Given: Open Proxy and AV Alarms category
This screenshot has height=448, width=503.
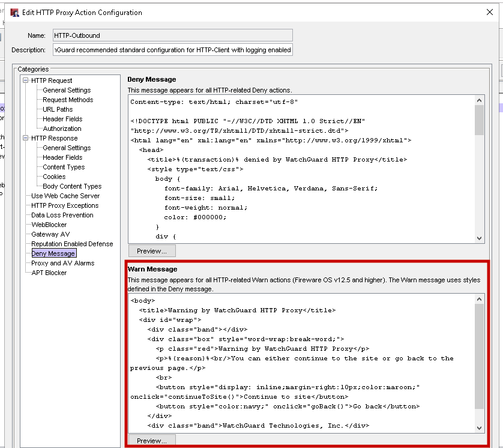Looking at the screenshot, I should (x=63, y=263).
